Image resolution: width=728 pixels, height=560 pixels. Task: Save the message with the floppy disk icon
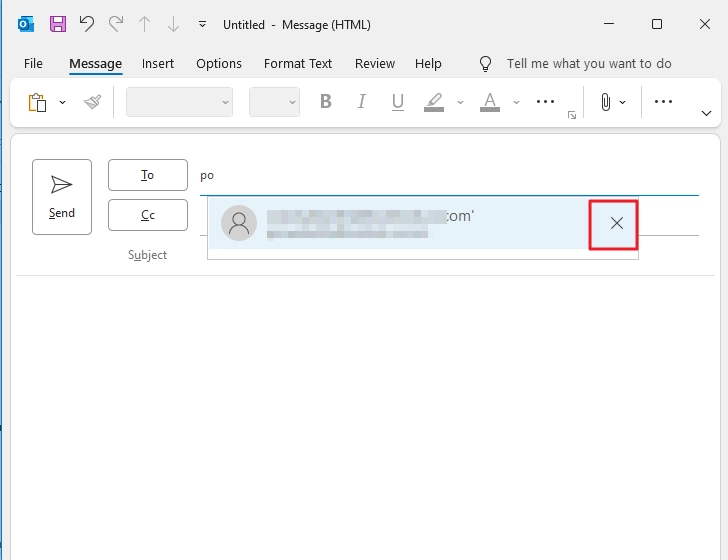[x=58, y=24]
